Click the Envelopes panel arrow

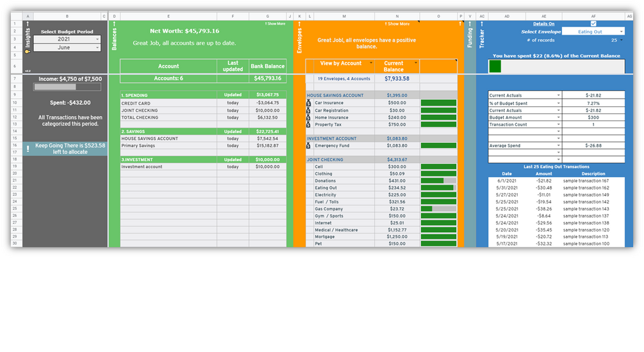(299, 24)
